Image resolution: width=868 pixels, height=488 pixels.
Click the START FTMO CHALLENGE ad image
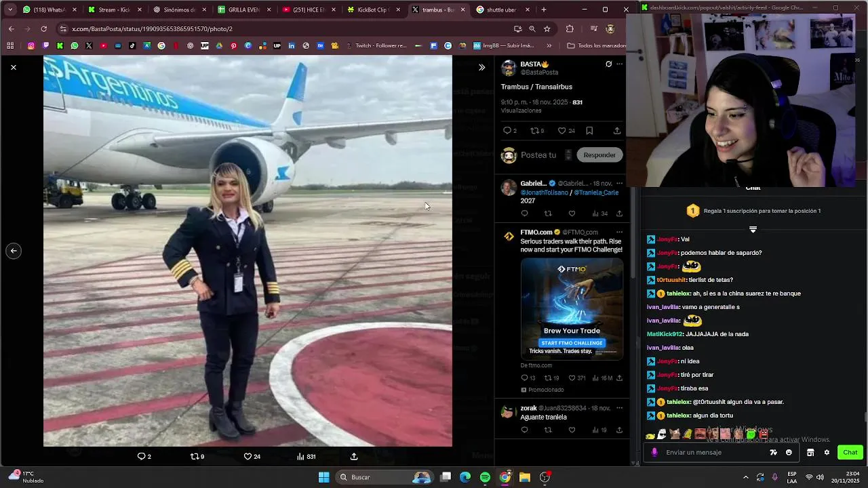(572, 308)
